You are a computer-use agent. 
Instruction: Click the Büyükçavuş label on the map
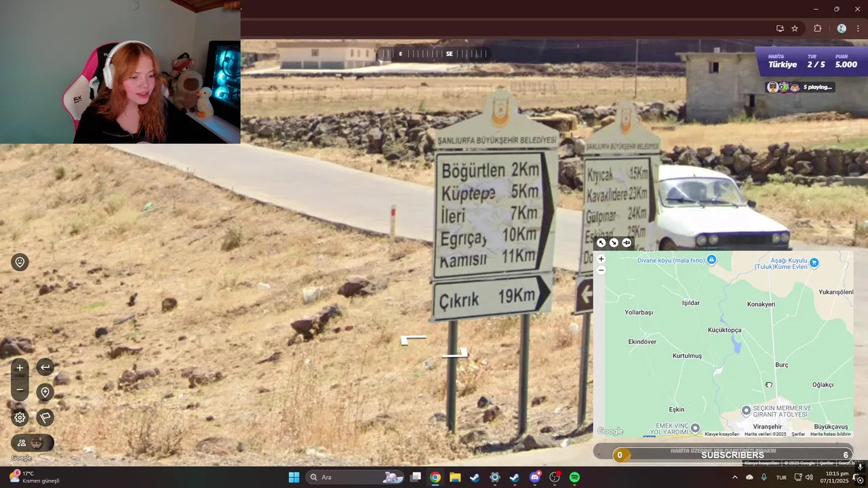coord(831,426)
